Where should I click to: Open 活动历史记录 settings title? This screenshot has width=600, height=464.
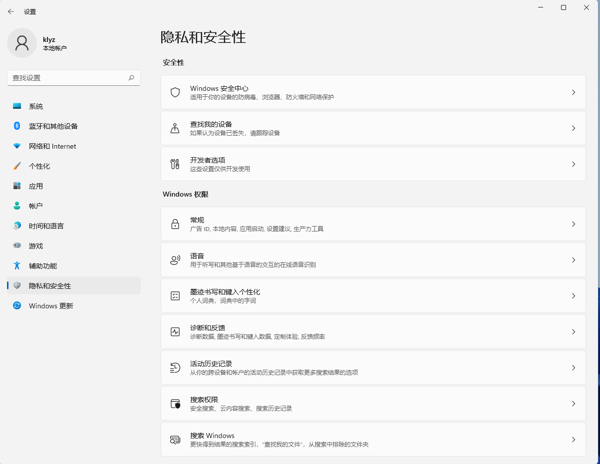(211, 363)
